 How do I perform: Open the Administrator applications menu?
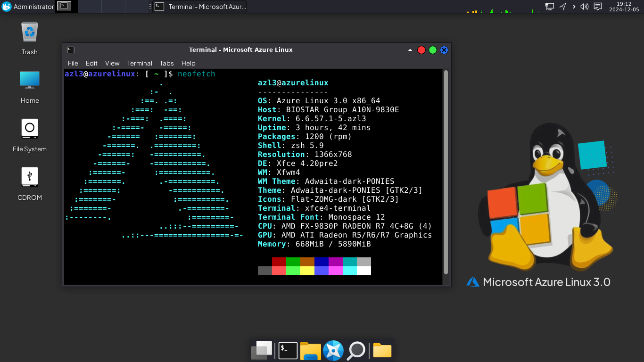(28, 7)
